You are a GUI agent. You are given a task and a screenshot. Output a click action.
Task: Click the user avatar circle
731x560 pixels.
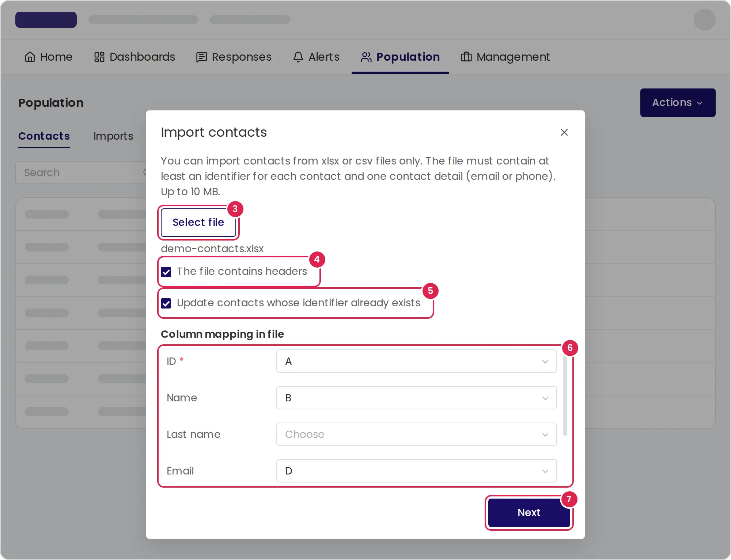click(704, 20)
